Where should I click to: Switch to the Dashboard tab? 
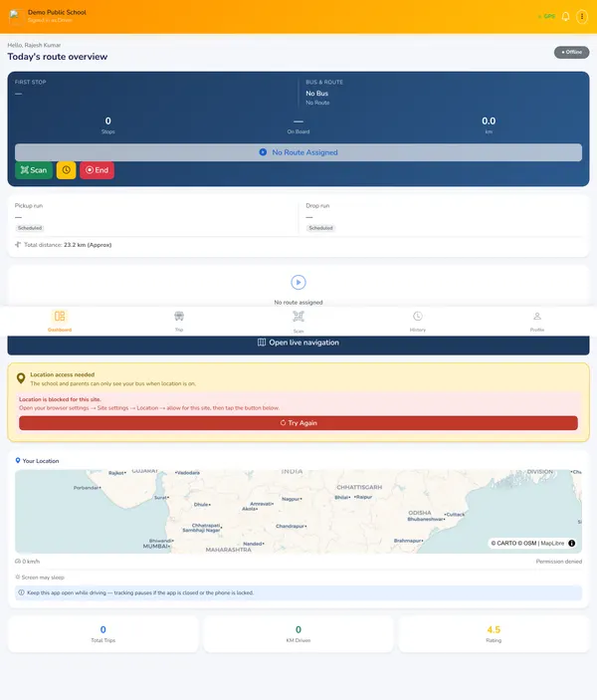pos(60,321)
